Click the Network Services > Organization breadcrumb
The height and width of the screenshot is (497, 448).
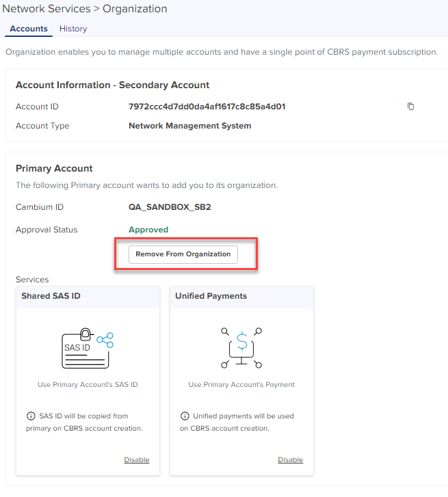coord(85,9)
